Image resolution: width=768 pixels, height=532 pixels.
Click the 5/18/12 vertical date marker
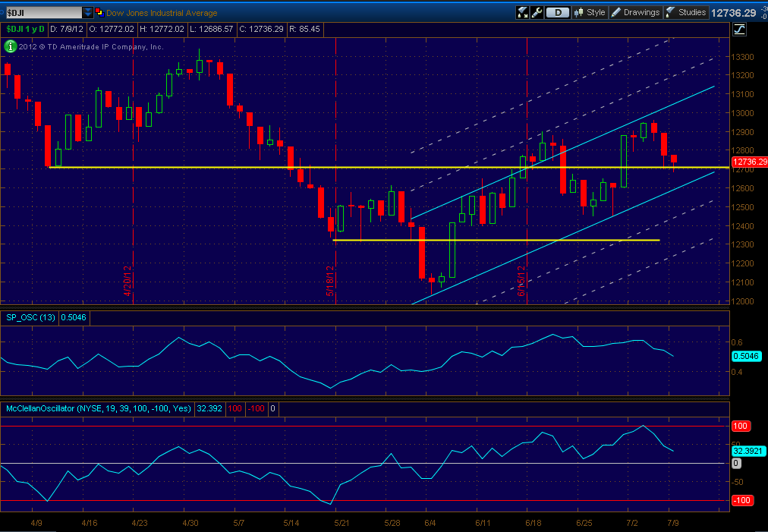[x=330, y=282]
